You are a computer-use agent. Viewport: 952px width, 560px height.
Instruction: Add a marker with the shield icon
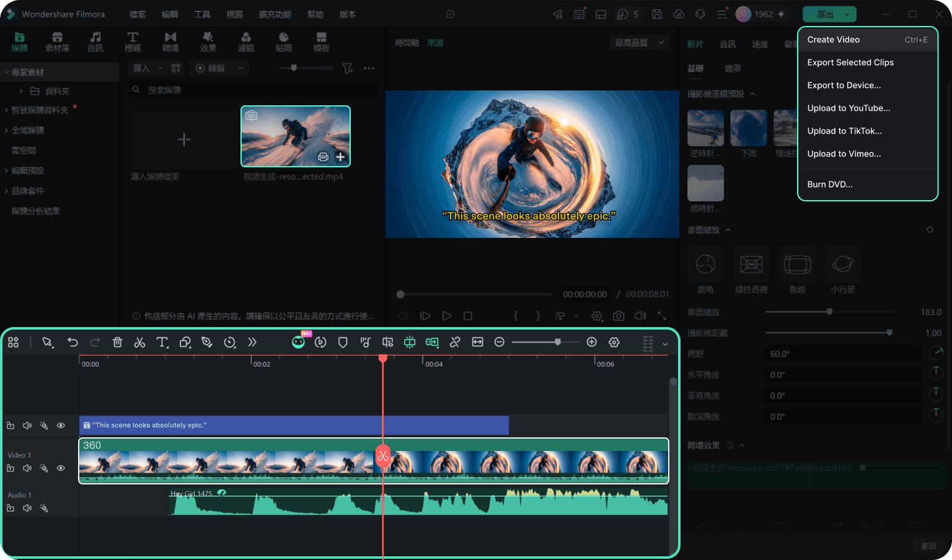[343, 343]
